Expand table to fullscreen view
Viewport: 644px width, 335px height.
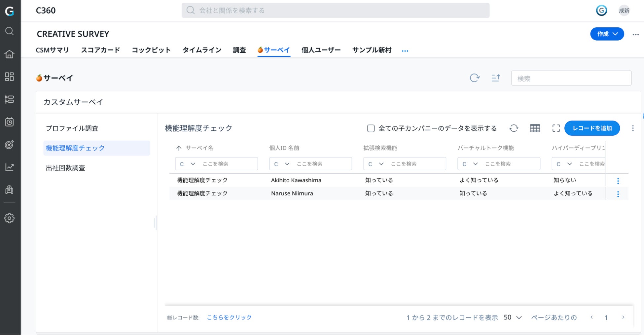556,128
